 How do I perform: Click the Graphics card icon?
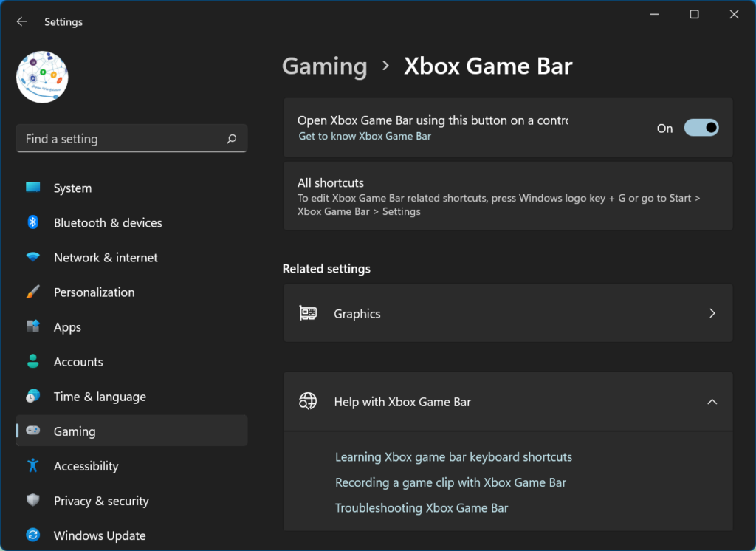coord(308,313)
